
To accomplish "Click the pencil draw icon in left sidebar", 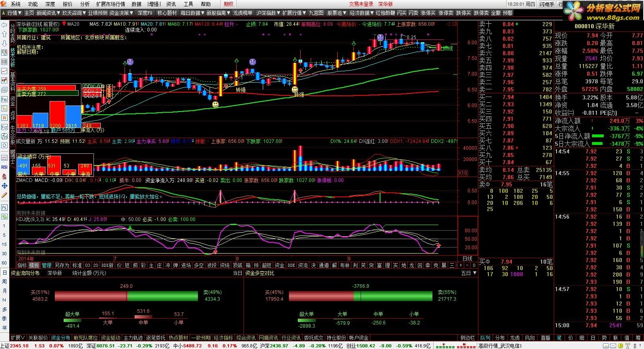I will pyautogui.click(x=4, y=195).
